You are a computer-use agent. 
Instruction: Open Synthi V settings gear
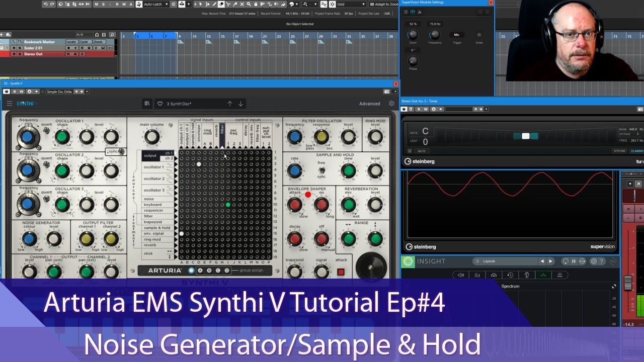click(391, 104)
